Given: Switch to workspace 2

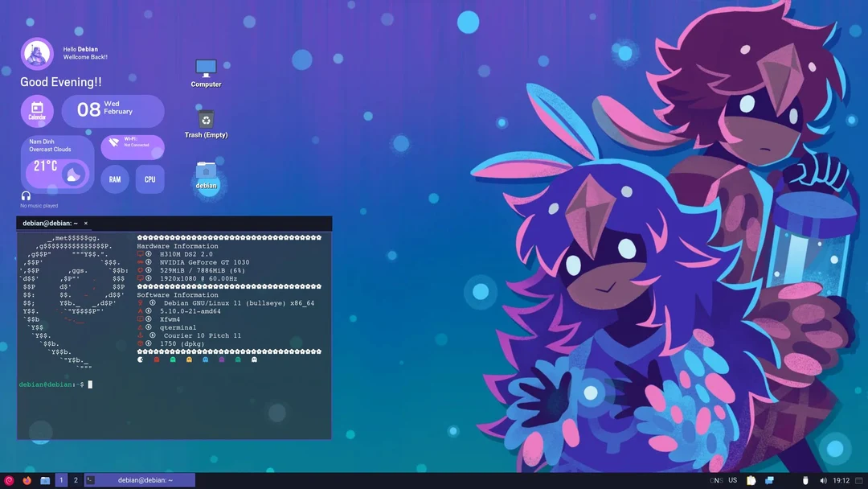Looking at the screenshot, I should (76, 479).
